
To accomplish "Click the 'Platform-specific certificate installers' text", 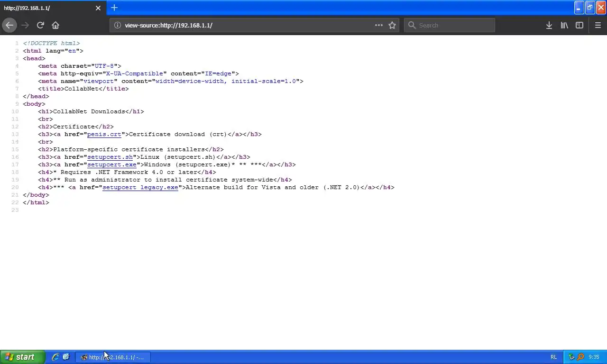I will tap(129, 149).
